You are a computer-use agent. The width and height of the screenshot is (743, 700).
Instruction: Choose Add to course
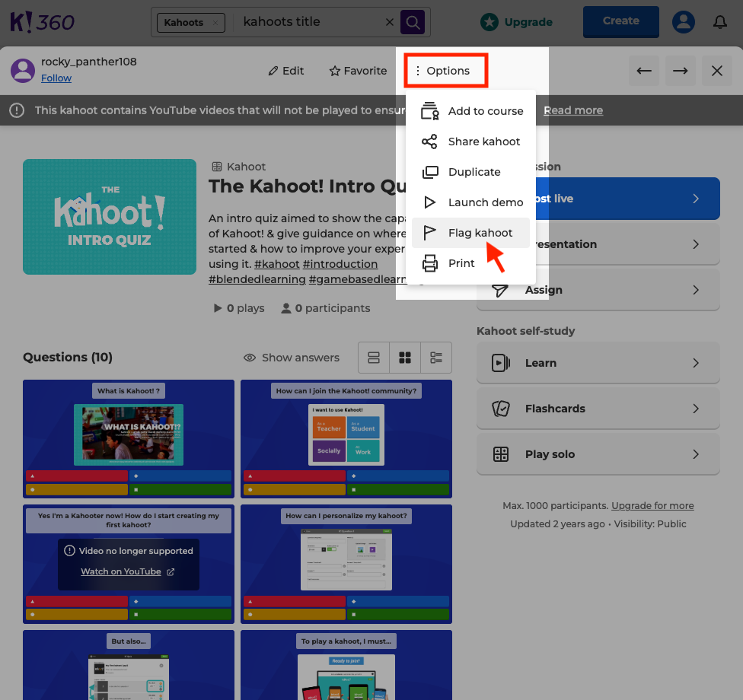[x=470, y=111]
